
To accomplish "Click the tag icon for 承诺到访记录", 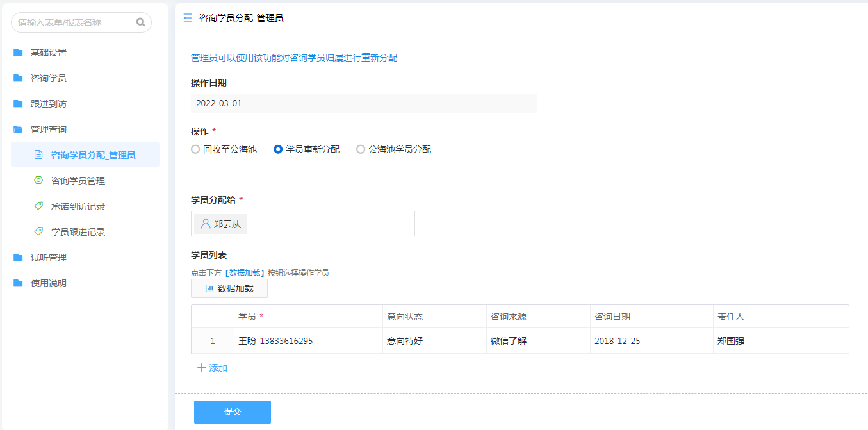I will 38,206.
